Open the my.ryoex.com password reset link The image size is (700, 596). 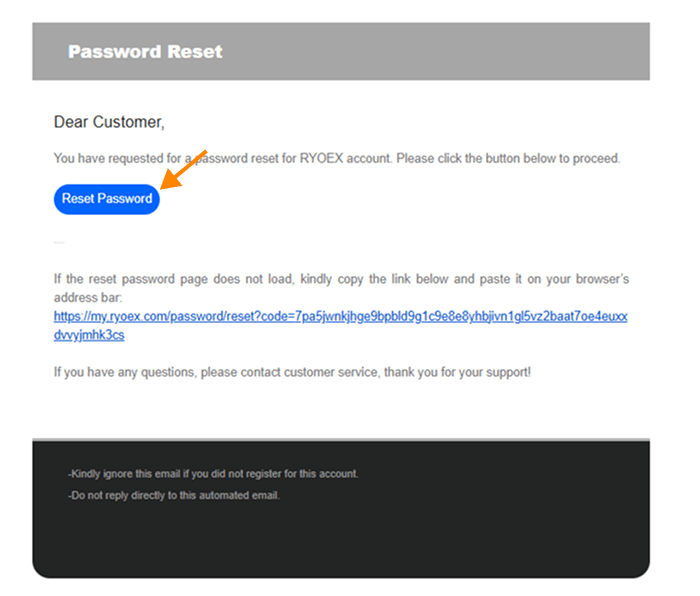(340, 316)
